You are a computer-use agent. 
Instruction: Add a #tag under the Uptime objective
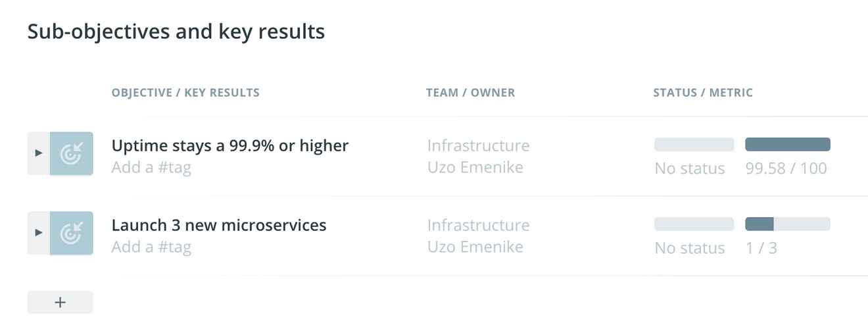pyautogui.click(x=151, y=168)
